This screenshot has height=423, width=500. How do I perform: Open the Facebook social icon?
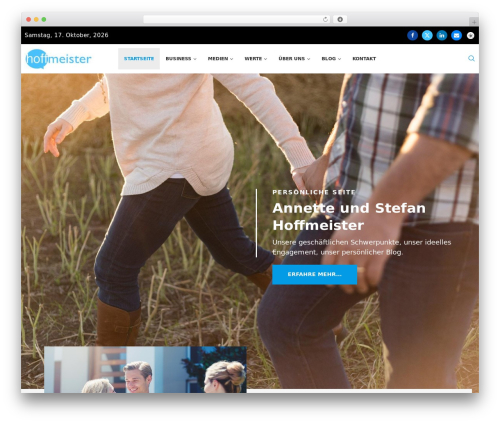pos(412,35)
